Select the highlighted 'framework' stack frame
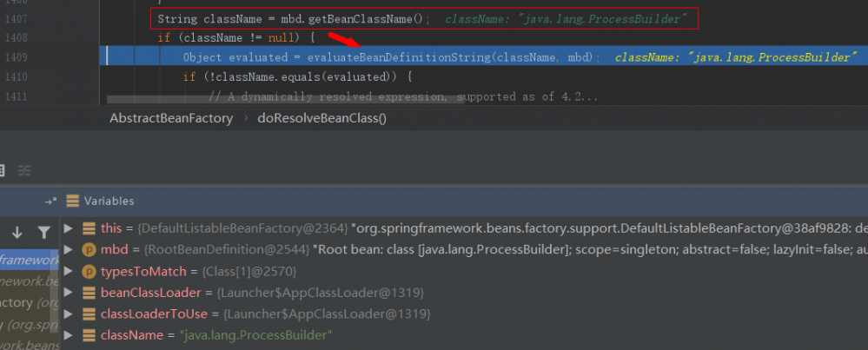Screen dimensions: 868x350 30,260
